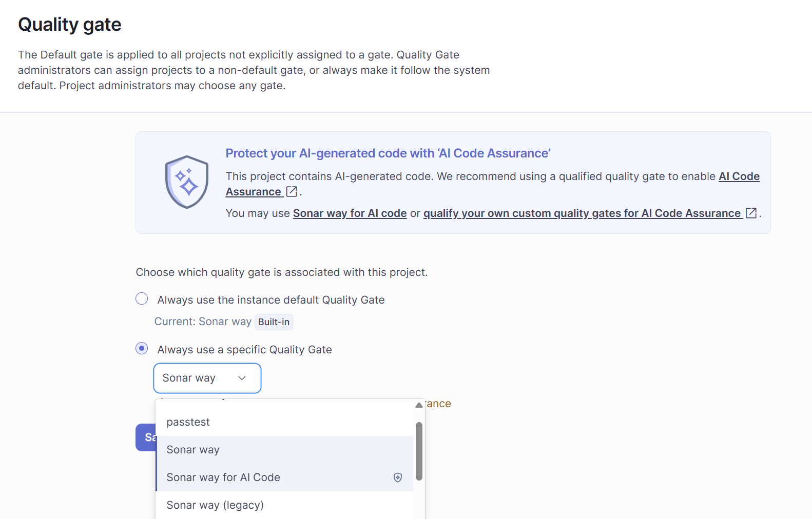This screenshot has width=812, height=519.
Task: Open the AI Code Assurance documentation link
Action: tap(493, 184)
